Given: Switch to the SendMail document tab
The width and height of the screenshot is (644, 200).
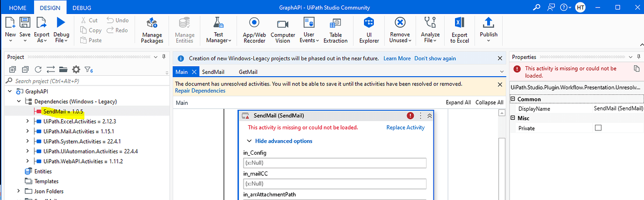Looking at the screenshot, I should [x=213, y=72].
